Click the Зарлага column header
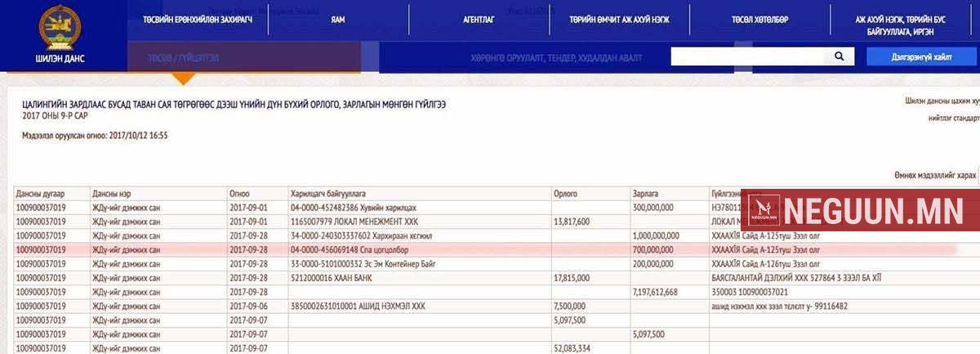980x354 pixels. (645, 194)
